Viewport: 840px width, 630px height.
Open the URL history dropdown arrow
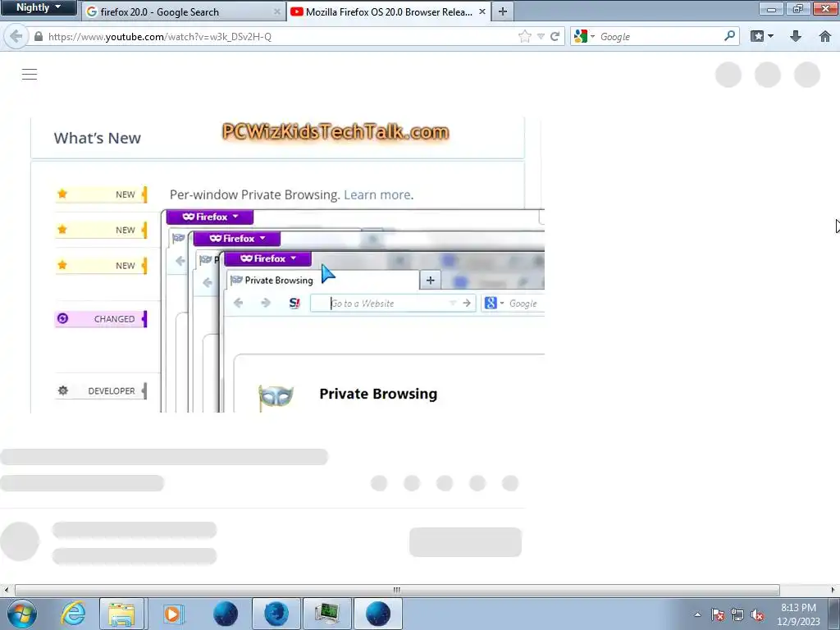tap(541, 36)
